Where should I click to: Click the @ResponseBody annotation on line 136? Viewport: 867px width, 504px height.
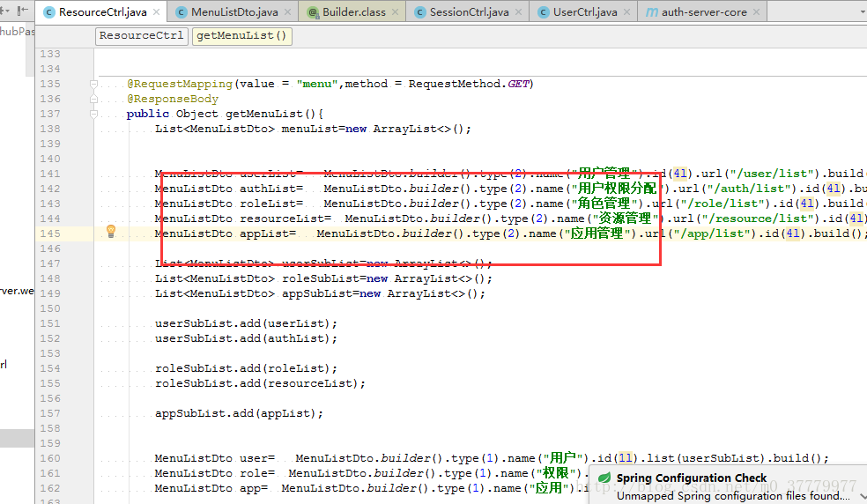point(173,99)
